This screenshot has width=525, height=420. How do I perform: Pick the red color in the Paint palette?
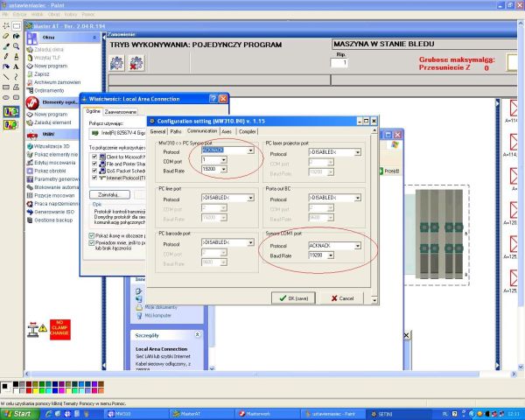click(x=29, y=391)
